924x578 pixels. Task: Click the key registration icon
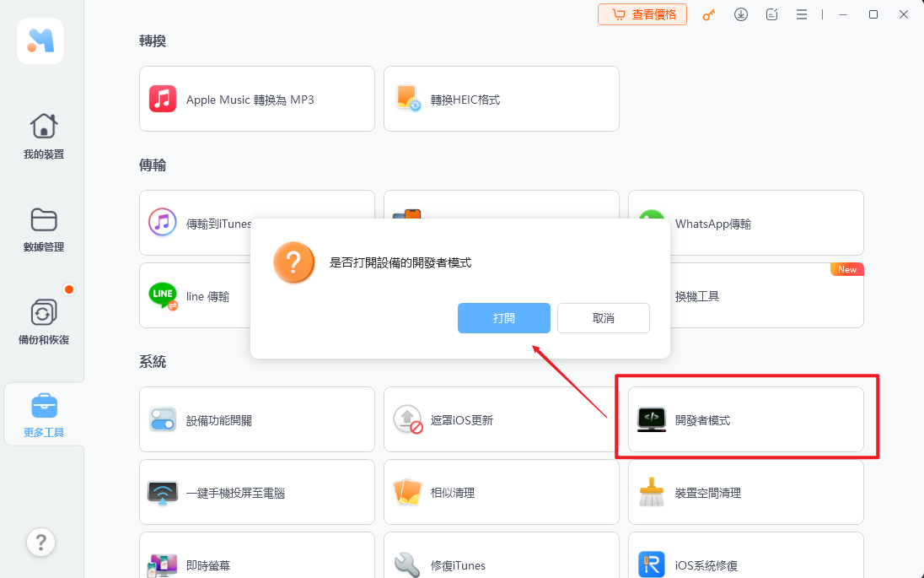[709, 14]
